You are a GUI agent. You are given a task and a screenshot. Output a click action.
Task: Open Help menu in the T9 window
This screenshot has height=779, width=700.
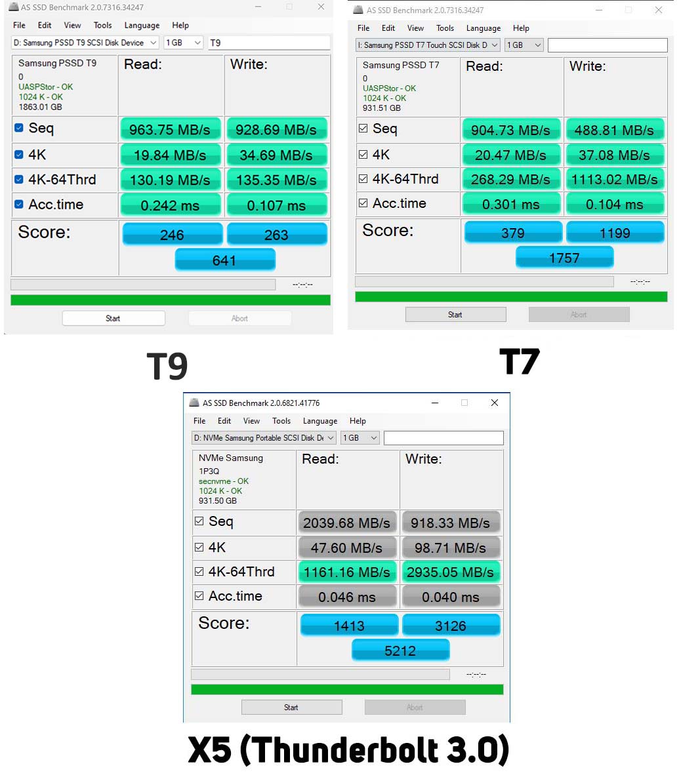(x=180, y=26)
